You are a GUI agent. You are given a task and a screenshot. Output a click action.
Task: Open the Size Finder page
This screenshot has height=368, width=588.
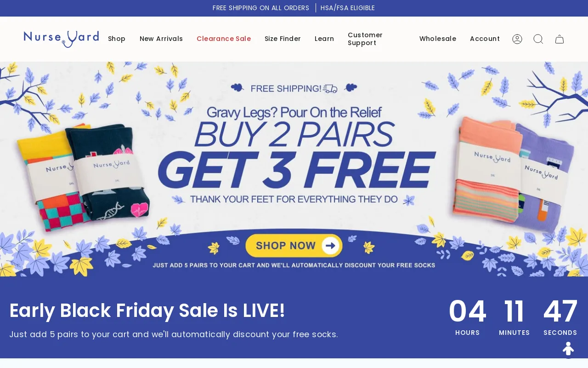coord(283,39)
